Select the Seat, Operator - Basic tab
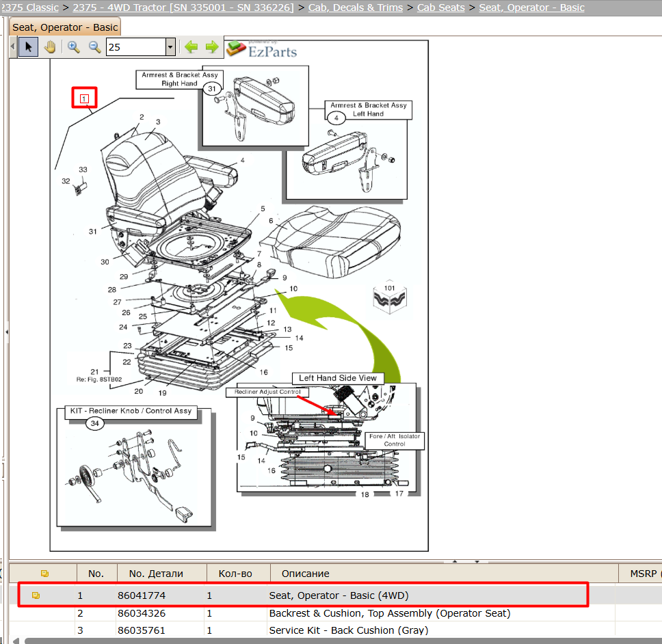 coord(65,27)
